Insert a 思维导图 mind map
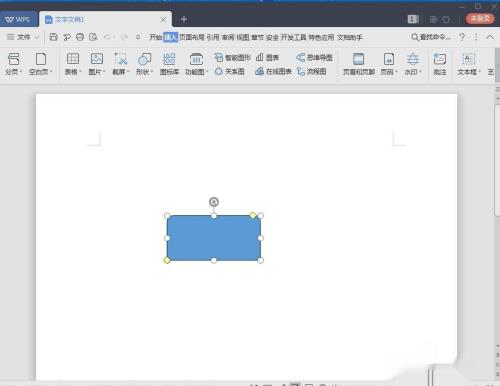Screen dimensions: 500x386 click(314, 57)
